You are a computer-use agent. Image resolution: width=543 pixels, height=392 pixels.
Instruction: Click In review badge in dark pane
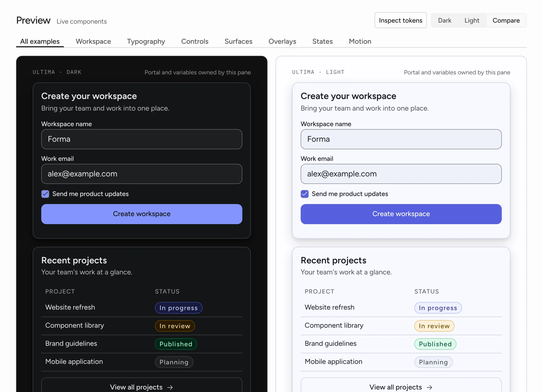point(175,326)
